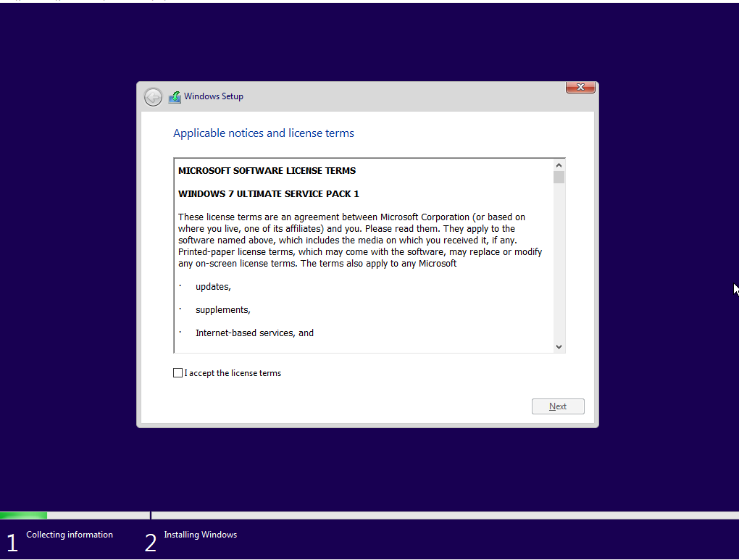Click the Windows Setup installer icon
This screenshot has height=560, width=739.
[x=175, y=97]
